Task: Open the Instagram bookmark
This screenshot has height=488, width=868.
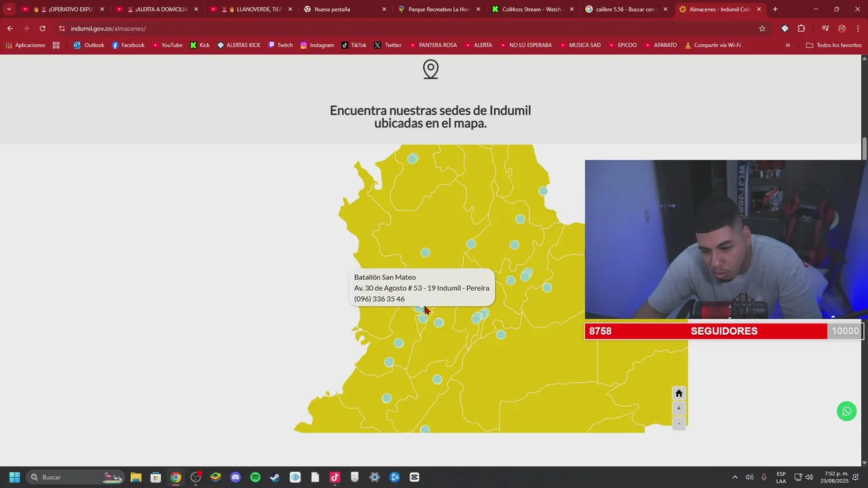Action: pyautogui.click(x=317, y=45)
